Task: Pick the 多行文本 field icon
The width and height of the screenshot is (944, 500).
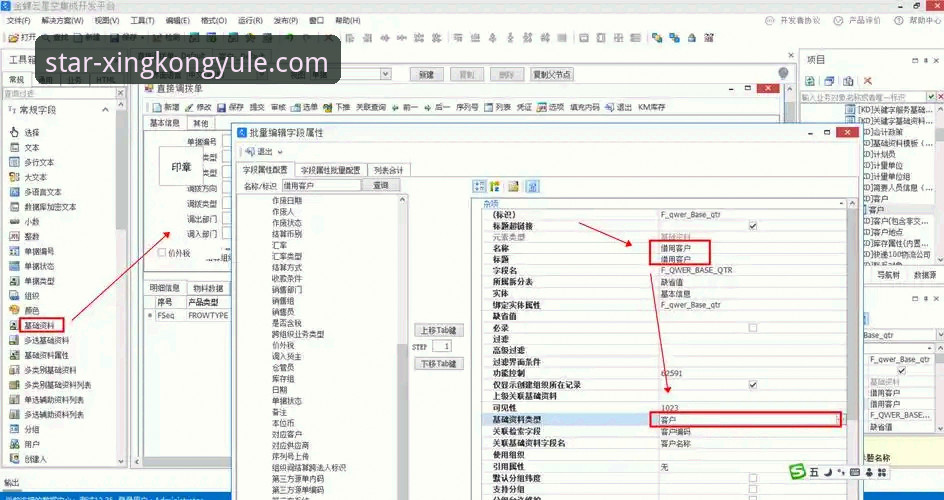Action: pyautogui.click(x=14, y=162)
